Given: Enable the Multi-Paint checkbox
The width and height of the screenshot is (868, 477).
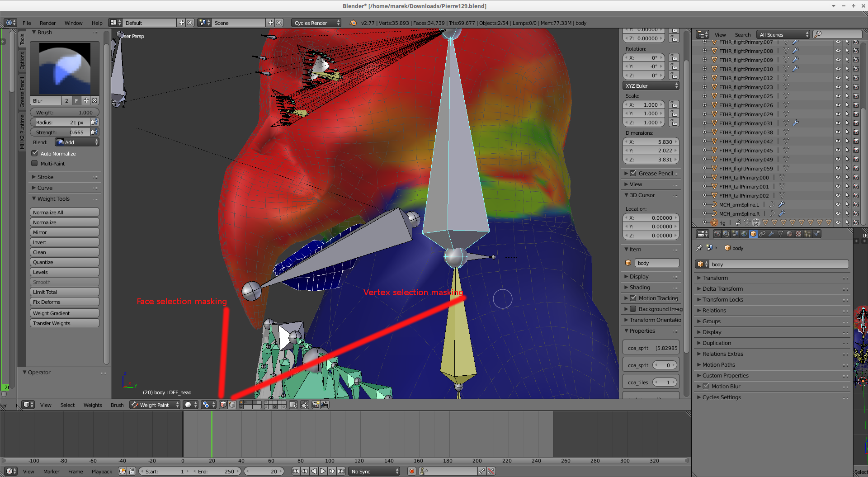Looking at the screenshot, I should click(x=35, y=163).
